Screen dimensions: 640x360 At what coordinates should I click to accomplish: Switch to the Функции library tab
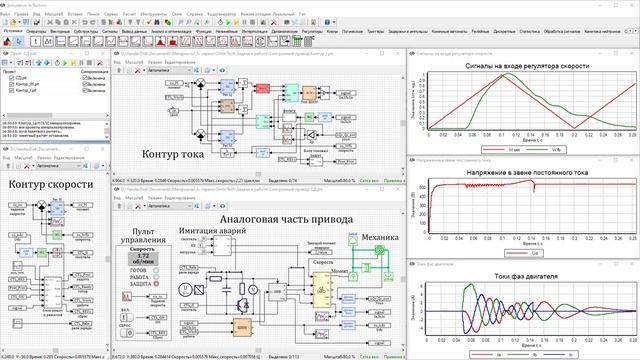tap(204, 31)
